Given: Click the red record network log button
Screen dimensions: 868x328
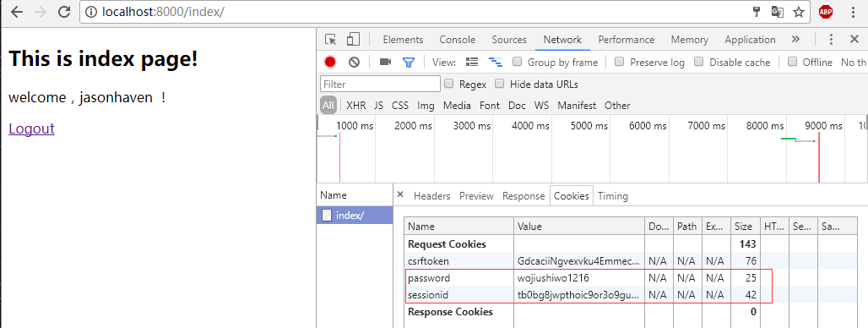Looking at the screenshot, I should click(x=330, y=62).
